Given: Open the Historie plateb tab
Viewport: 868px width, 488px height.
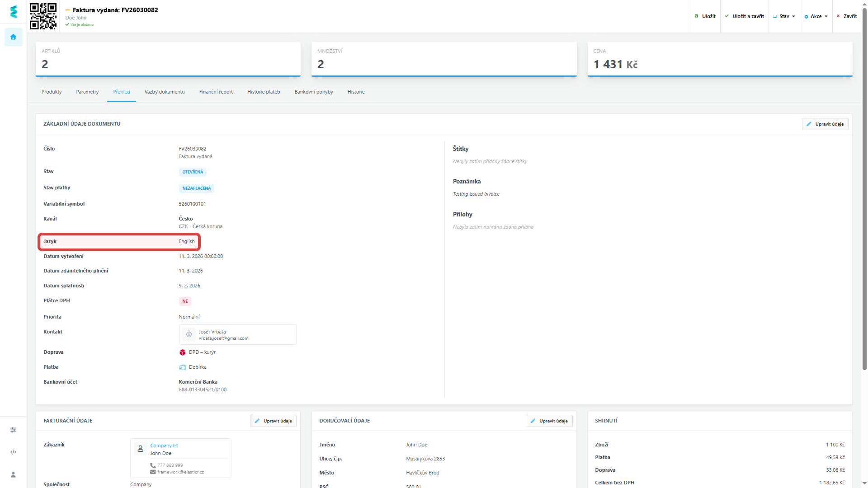Looking at the screenshot, I should tap(264, 92).
